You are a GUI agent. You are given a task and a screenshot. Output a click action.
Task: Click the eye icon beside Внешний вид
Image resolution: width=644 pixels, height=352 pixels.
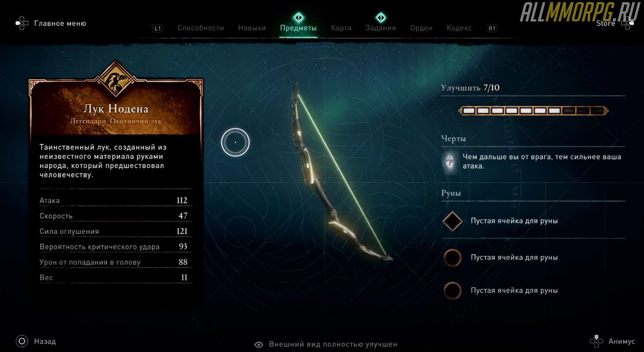(x=259, y=345)
